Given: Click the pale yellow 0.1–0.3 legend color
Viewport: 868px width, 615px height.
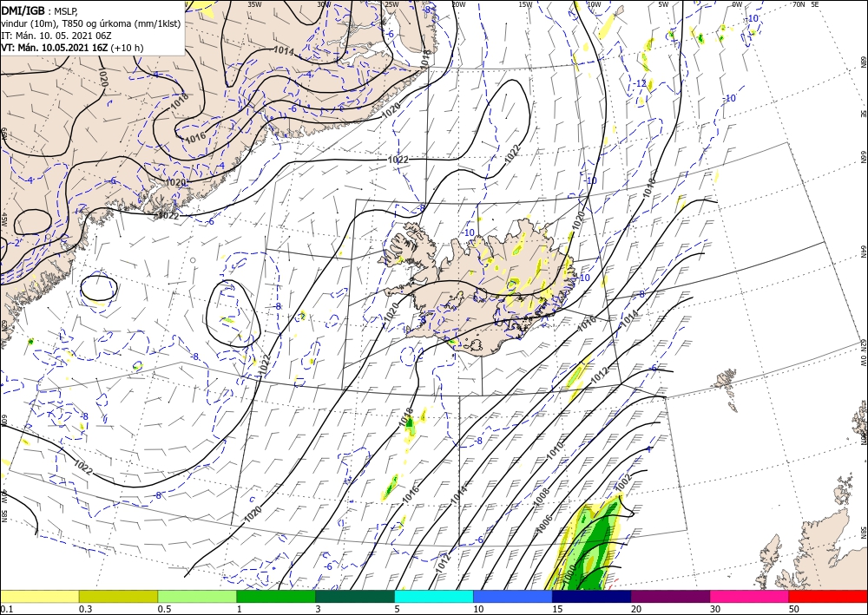Looking at the screenshot, I should pyautogui.click(x=39, y=596).
